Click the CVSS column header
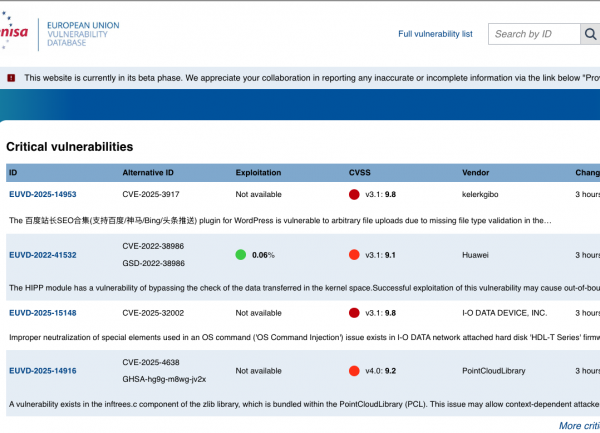This screenshot has width=600, height=433. [x=360, y=173]
